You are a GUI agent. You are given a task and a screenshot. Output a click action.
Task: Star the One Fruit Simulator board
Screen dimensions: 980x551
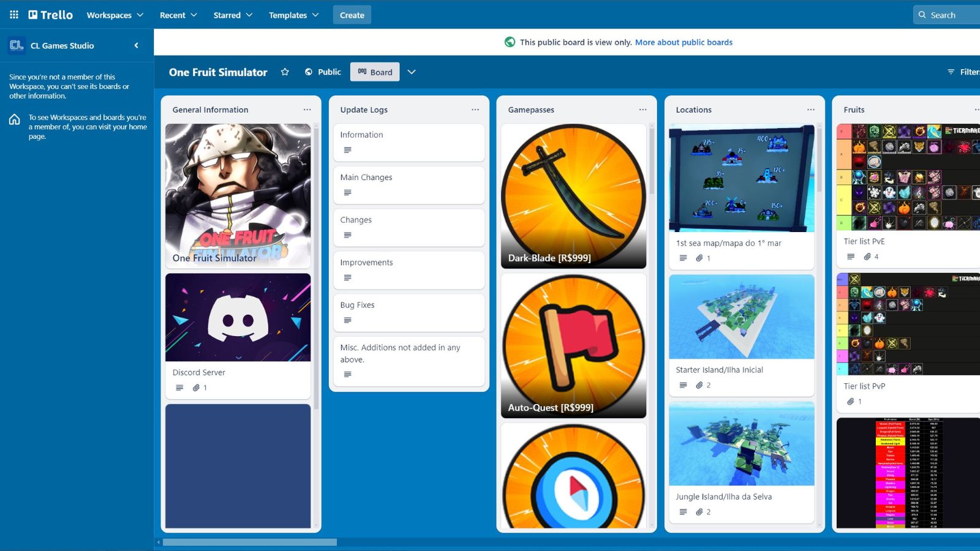pyautogui.click(x=285, y=72)
